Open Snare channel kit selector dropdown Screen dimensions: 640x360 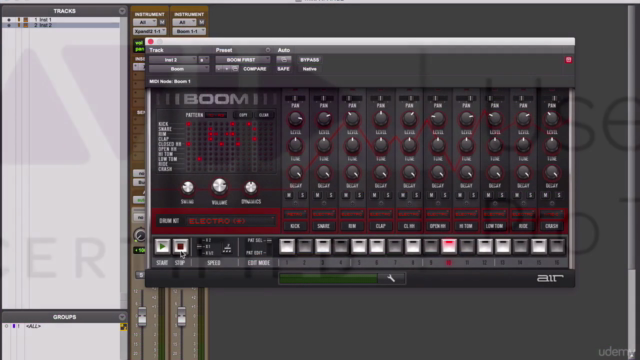pyautogui.click(x=324, y=214)
